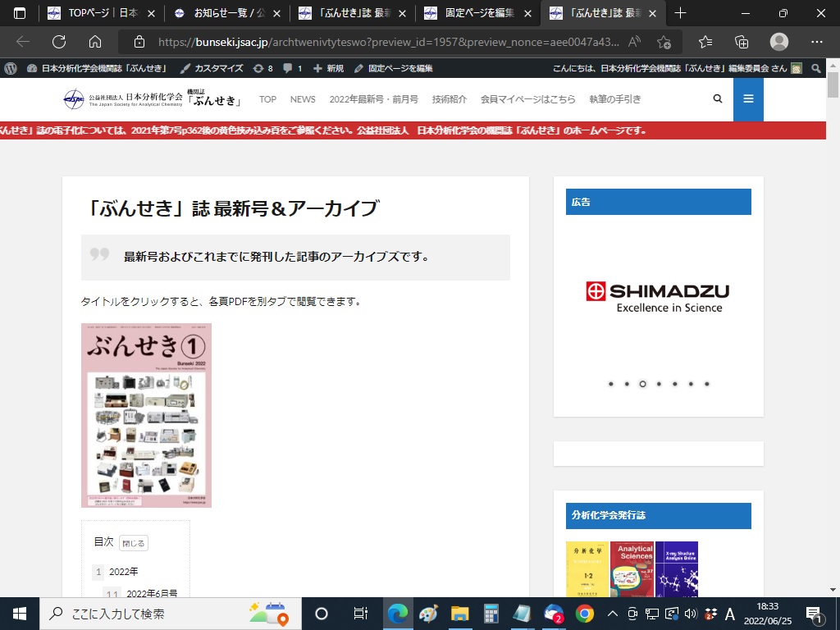This screenshot has height=630, width=840.
Task: Open the TOP navigation item
Action: (x=268, y=99)
